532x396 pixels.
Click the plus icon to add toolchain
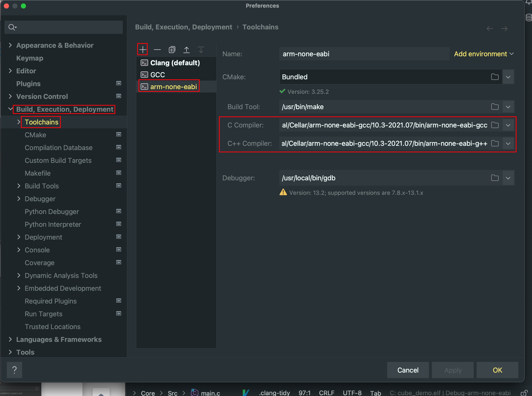click(142, 50)
